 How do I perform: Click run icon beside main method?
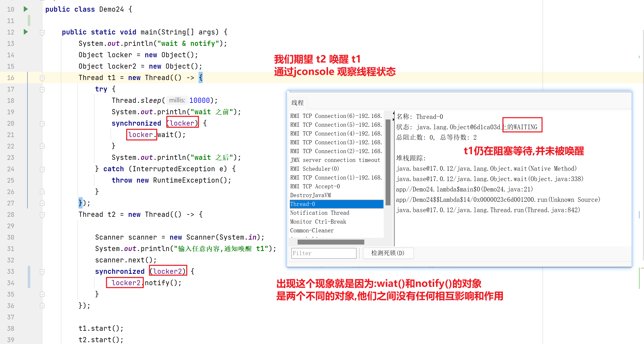click(26, 32)
